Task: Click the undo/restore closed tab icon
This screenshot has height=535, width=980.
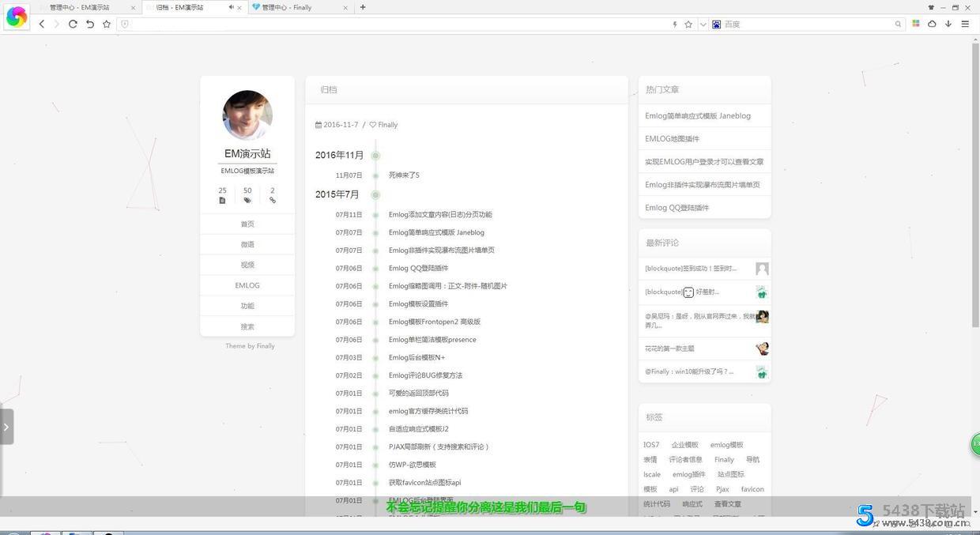Action: [90, 24]
